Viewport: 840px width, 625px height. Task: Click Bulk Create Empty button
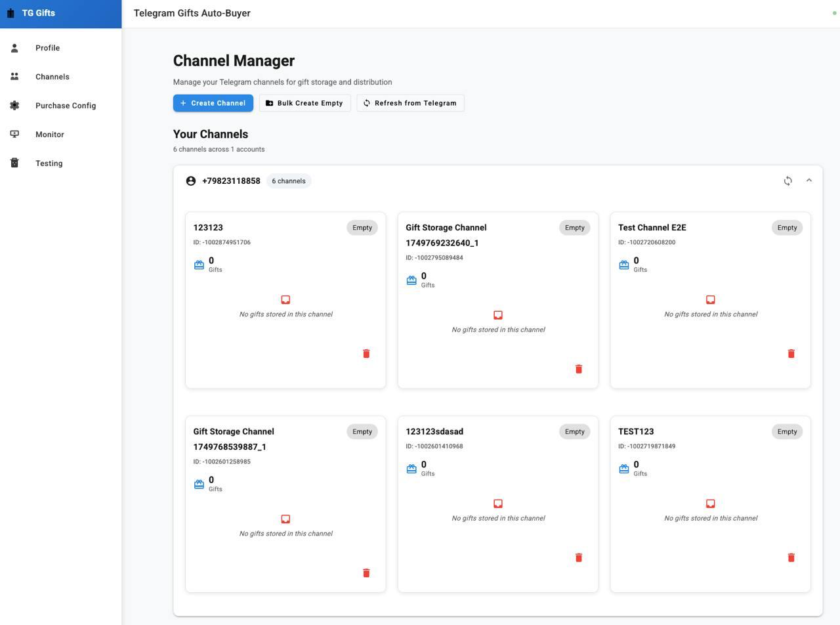point(304,103)
